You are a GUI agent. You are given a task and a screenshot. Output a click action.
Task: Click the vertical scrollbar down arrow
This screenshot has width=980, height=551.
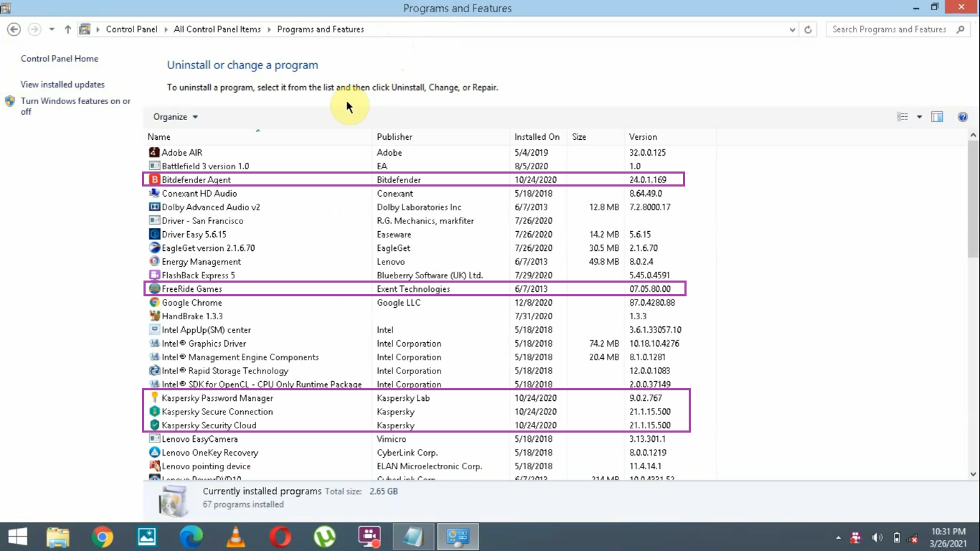pos(974,474)
